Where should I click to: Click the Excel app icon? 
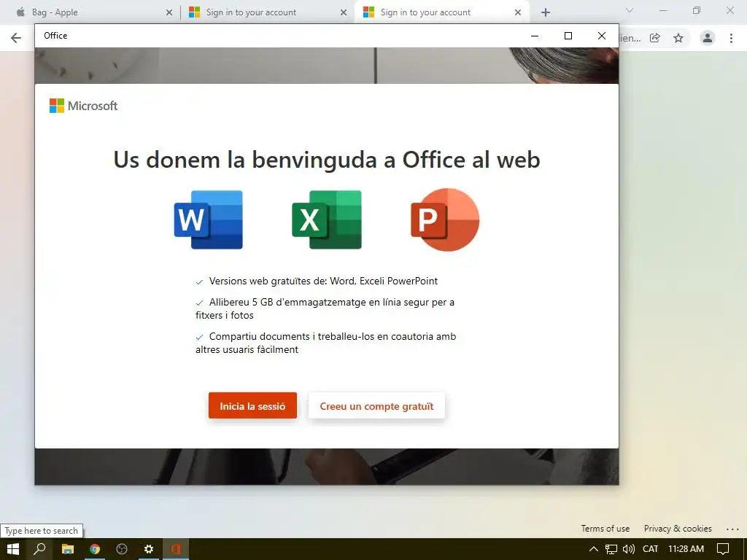click(327, 219)
